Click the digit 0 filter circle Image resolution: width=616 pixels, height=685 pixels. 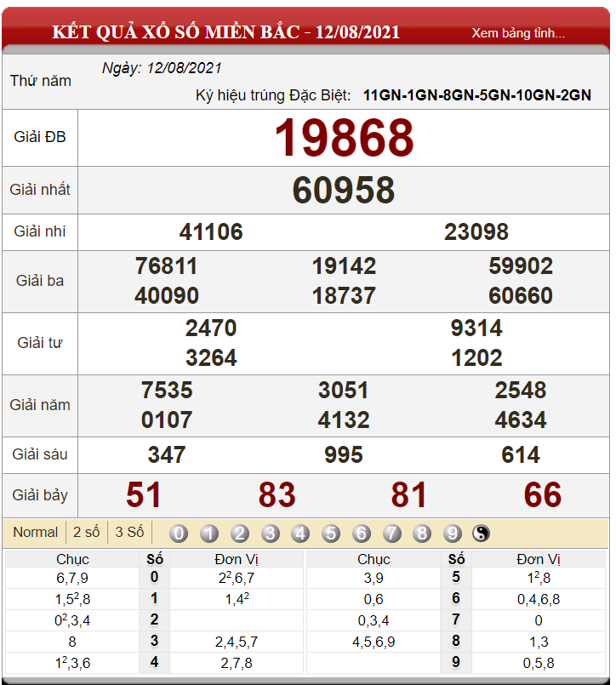coord(179,534)
